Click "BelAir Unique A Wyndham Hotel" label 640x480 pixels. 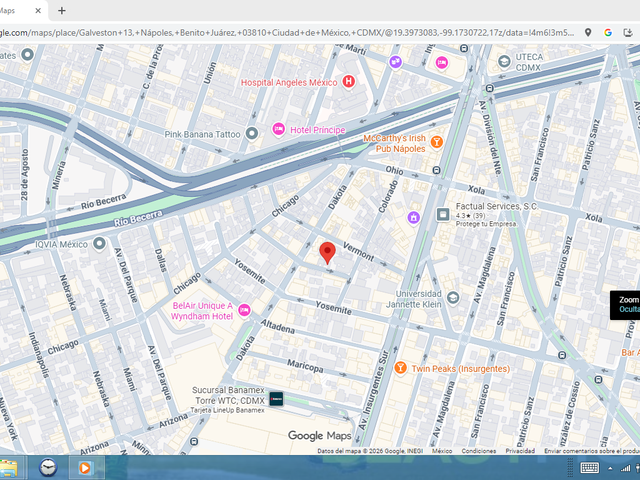tap(202, 311)
